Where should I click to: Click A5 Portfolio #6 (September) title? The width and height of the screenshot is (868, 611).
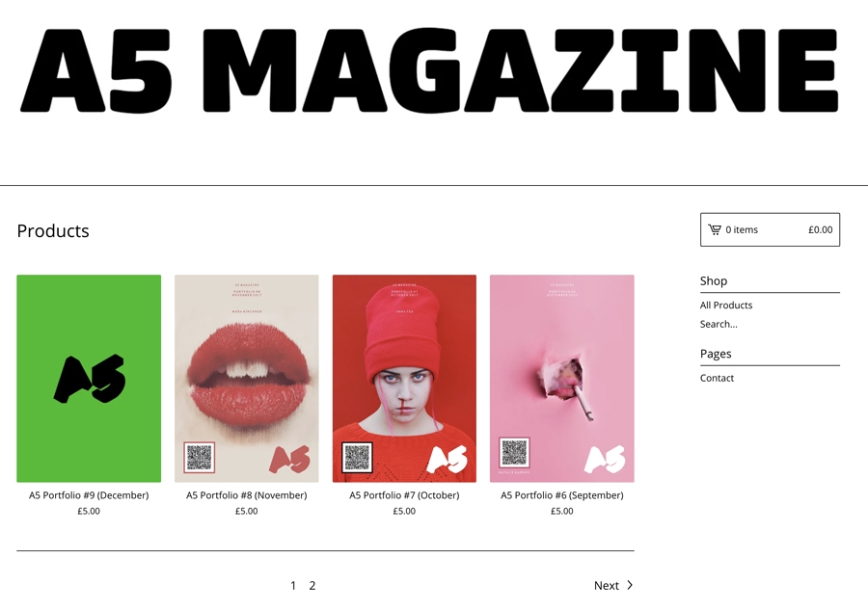click(x=562, y=495)
